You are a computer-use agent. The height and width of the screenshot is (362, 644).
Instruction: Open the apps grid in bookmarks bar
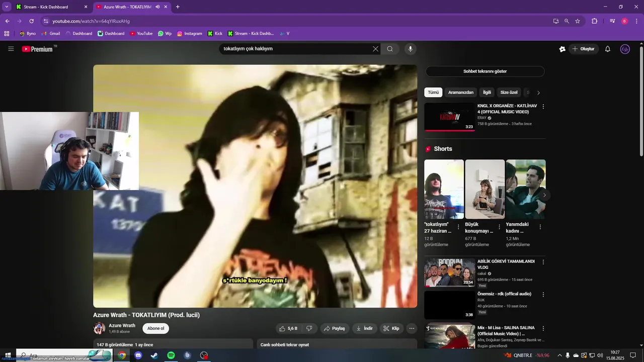point(7,34)
